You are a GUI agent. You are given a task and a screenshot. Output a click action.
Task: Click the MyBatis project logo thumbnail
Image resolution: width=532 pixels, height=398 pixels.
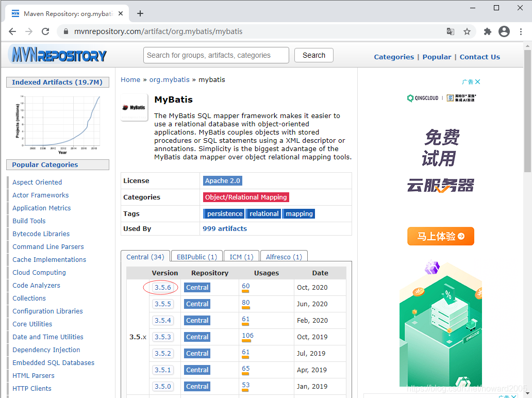135,107
